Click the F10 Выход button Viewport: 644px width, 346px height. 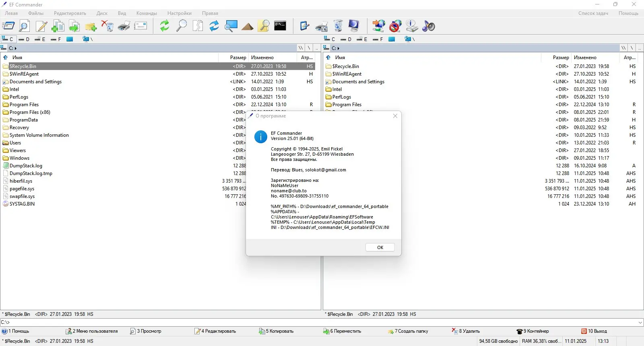594,331
